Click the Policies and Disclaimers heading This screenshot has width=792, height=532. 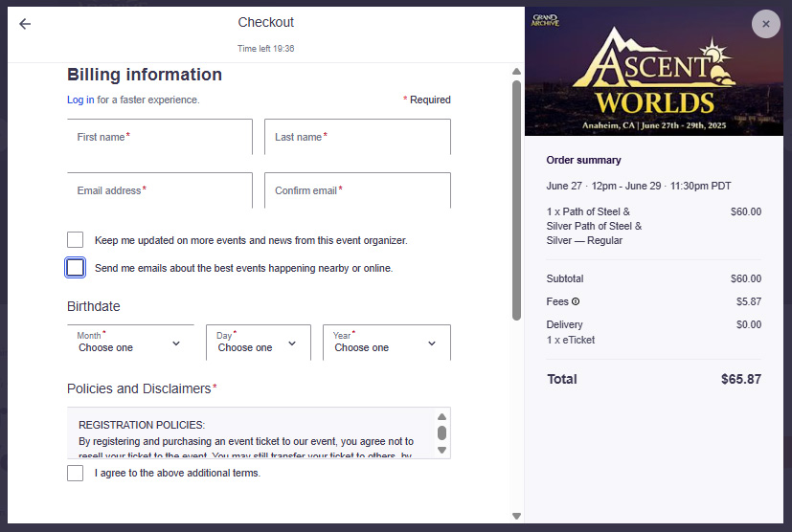(142, 388)
